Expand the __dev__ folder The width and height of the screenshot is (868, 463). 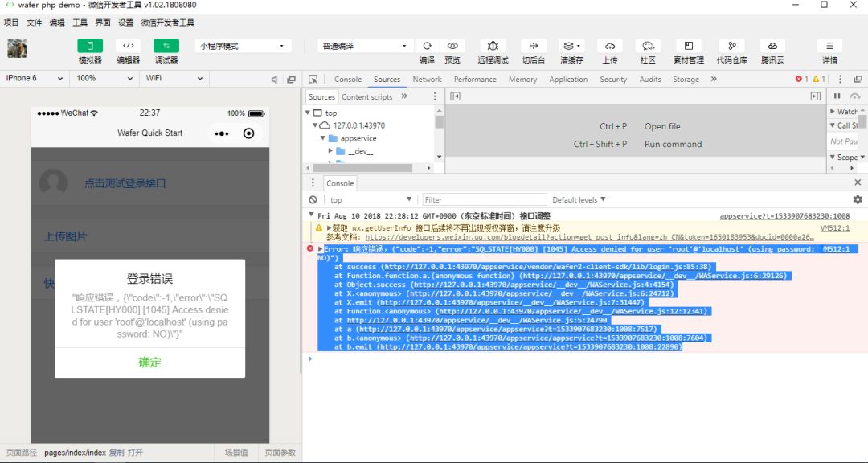tap(330, 151)
